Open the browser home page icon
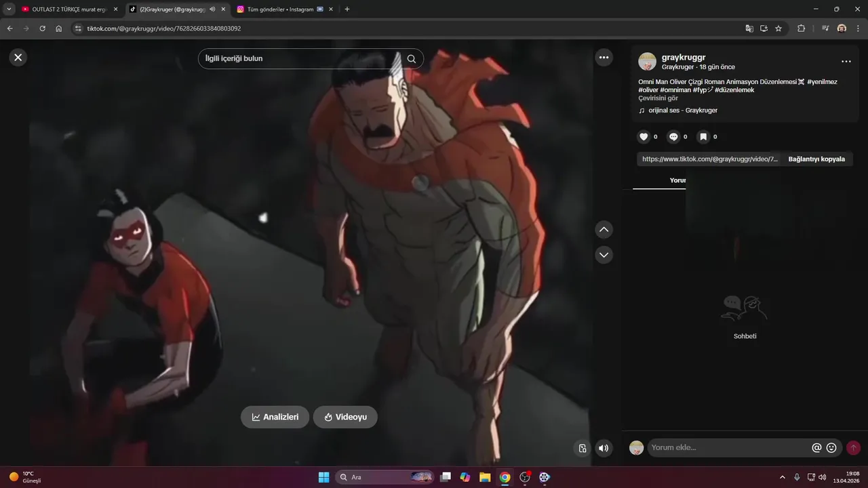The image size is (868, 488). pos(59,28)
